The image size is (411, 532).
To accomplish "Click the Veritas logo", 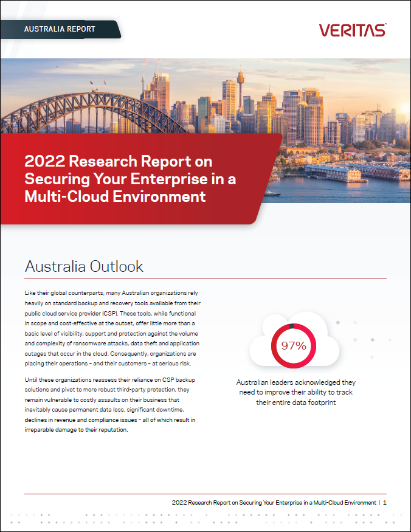I will 352,30.
